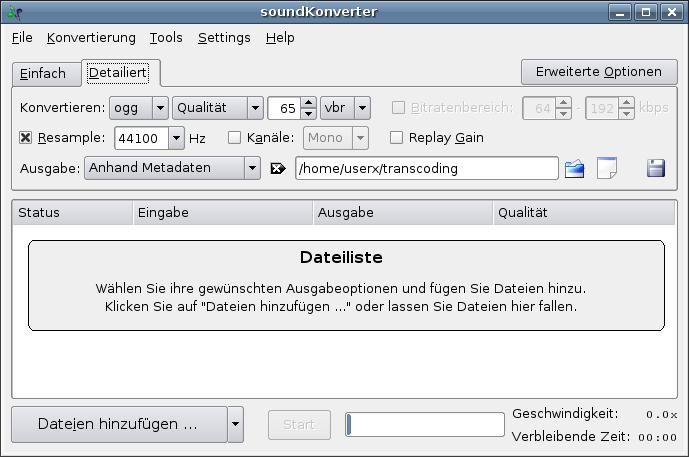The image size is (689, 457).
Task: Close the soundKonverter window
Action: pos(672,12)
